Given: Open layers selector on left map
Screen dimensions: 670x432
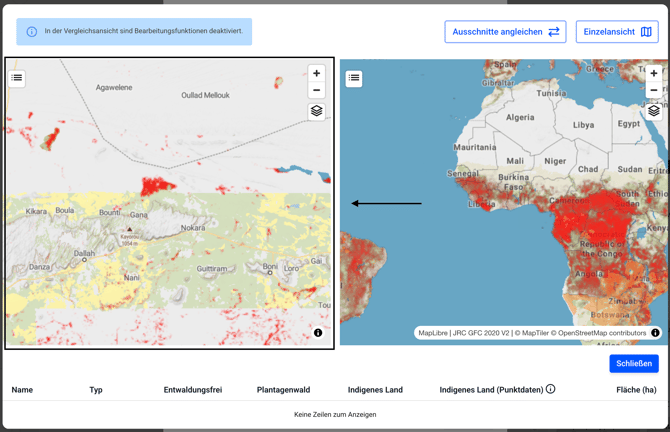Looking at the screenshot, I should [316, 111].
